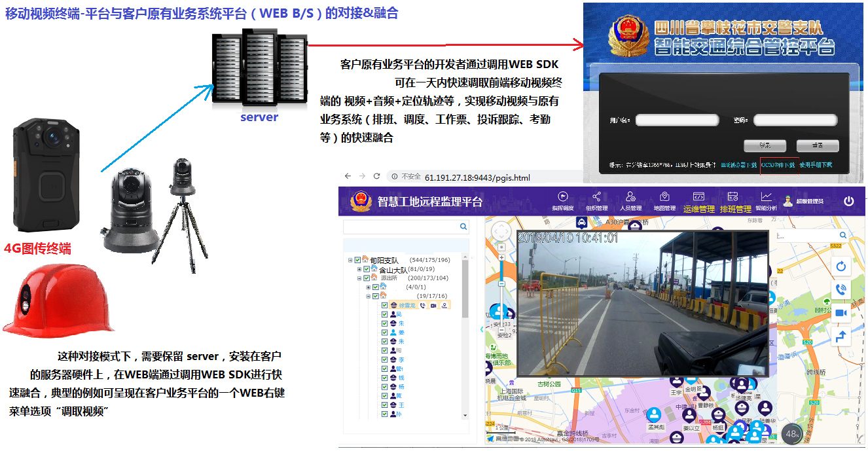Expand the 含山大队 tree node
This screenshot has height=453, width=868.
(x=359, y=269)
